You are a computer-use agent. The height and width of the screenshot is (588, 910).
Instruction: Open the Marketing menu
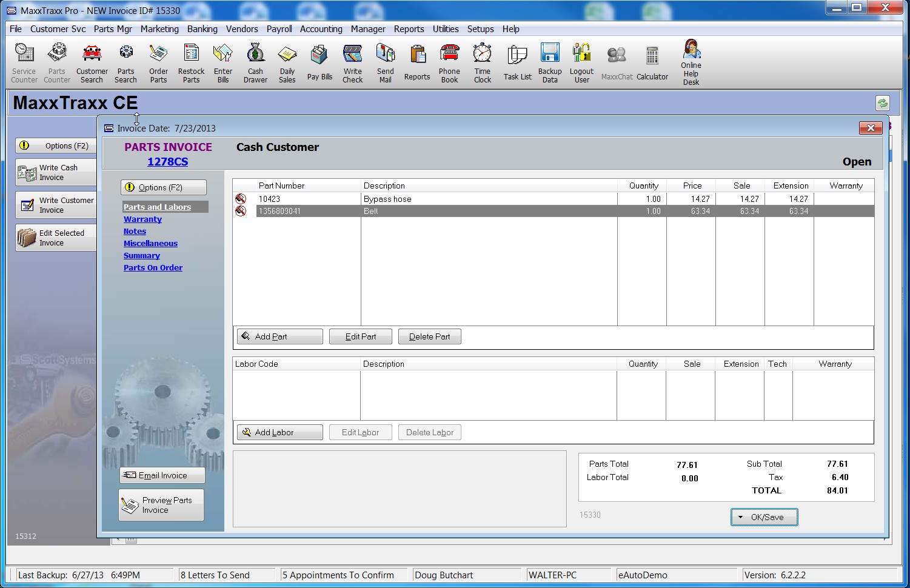159,29
